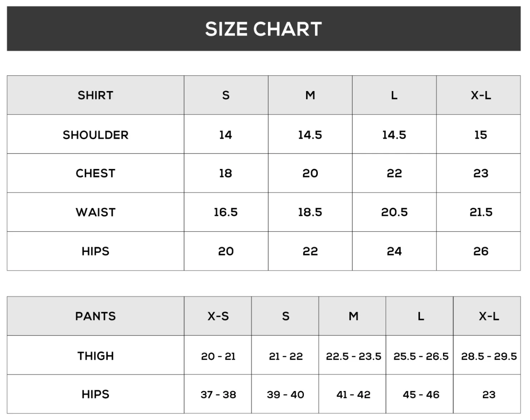Select the WAIST row label
Screen dimensions: 530x420
95,212
